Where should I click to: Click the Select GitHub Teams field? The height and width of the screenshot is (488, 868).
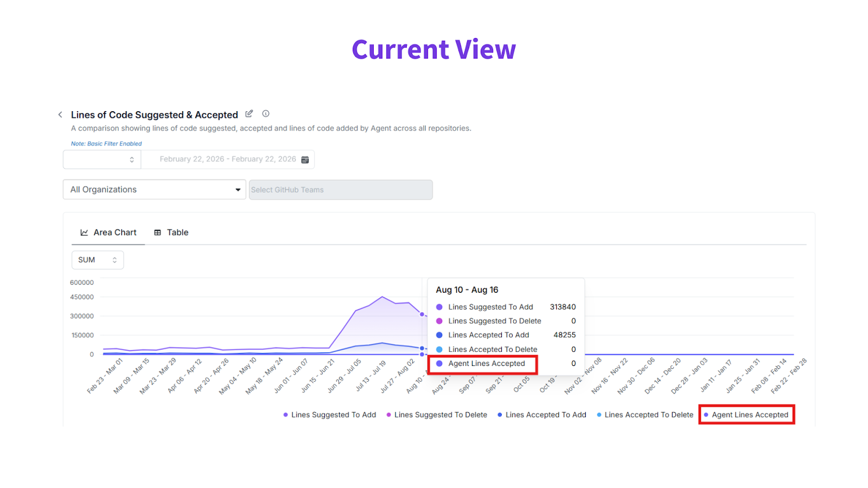(x=341, y=190)
